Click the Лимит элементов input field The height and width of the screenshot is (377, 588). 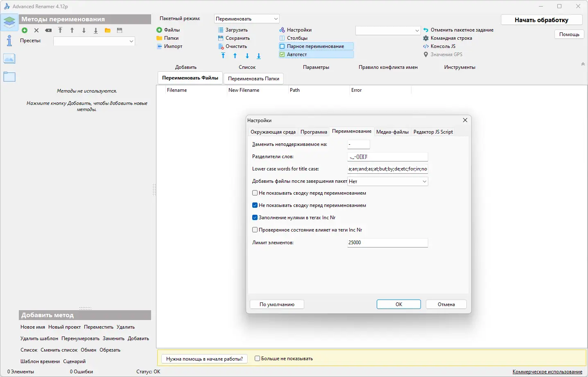click(x=387, y=243)
